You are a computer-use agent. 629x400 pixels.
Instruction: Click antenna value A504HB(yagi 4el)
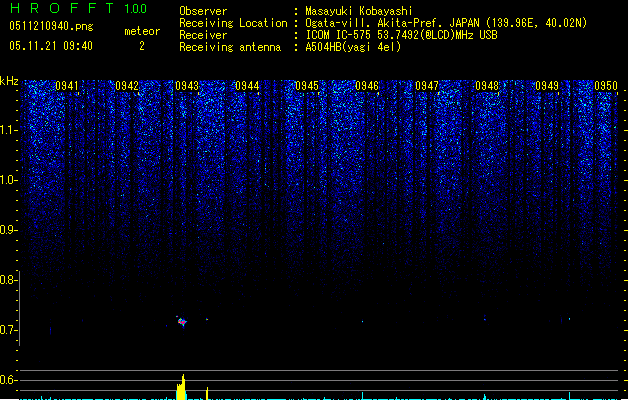[x=353, y=47]
